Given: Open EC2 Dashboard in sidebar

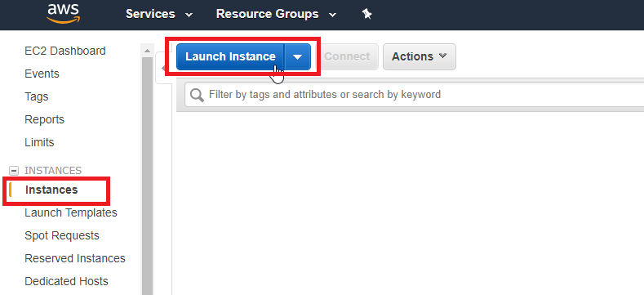Looking at the screenshot, I should [65, 51].
